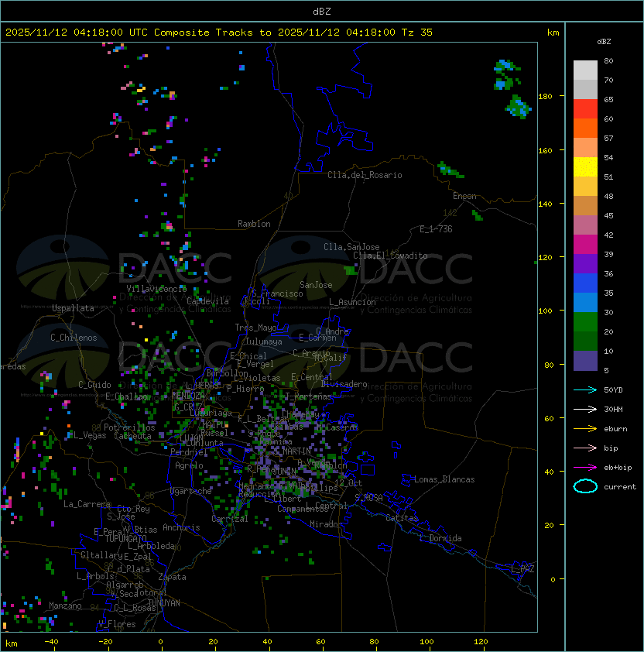Image resolution: width=644 pixels, height=652 pixels.
Task: Click the 'Perdriel' map label
Action: (188, 452)
